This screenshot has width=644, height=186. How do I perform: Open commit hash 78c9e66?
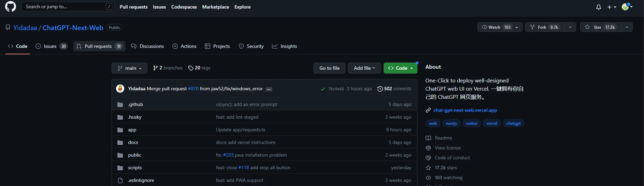(x=336, y=89)
